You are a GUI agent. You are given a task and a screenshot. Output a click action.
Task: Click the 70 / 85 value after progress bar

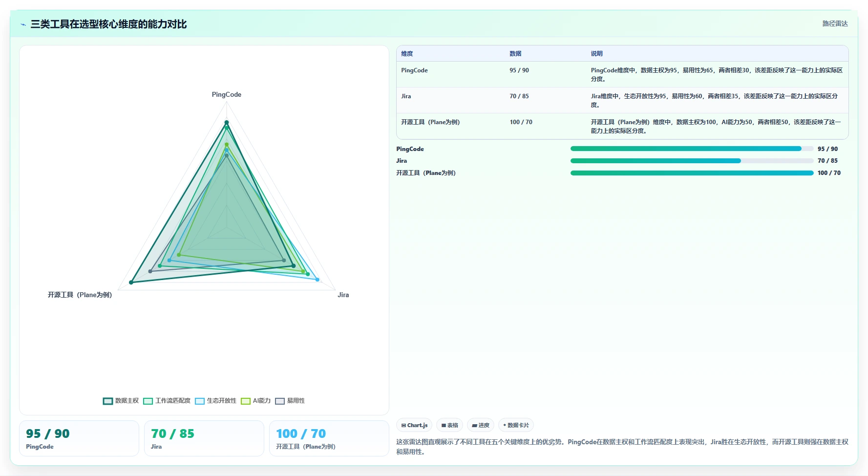(827, 161)
